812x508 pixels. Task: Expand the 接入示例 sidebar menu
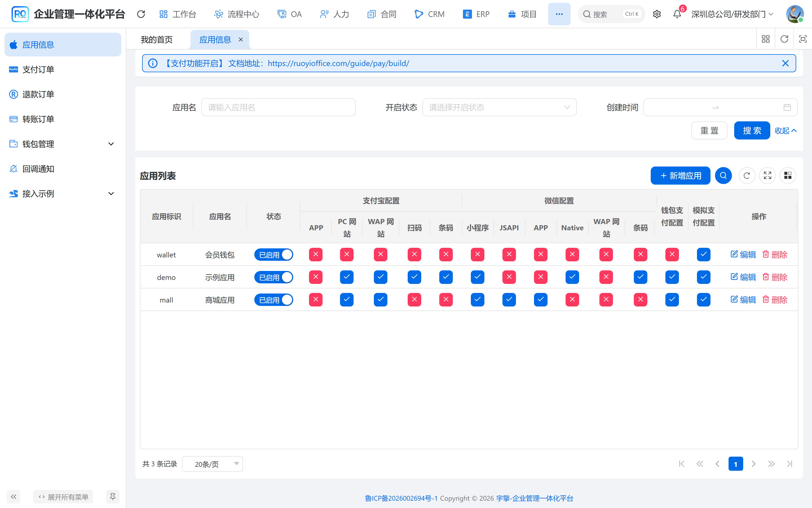pos(63,194)
